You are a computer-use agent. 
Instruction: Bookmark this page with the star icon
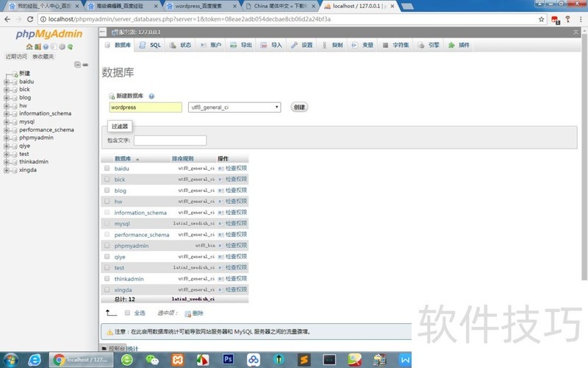[x=541, y=19]
